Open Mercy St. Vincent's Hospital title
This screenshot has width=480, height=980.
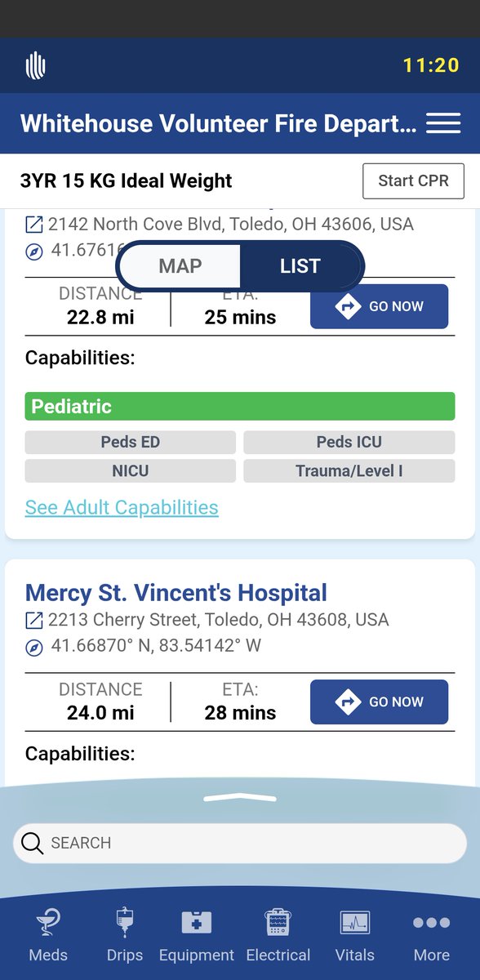tap(176, 593)
